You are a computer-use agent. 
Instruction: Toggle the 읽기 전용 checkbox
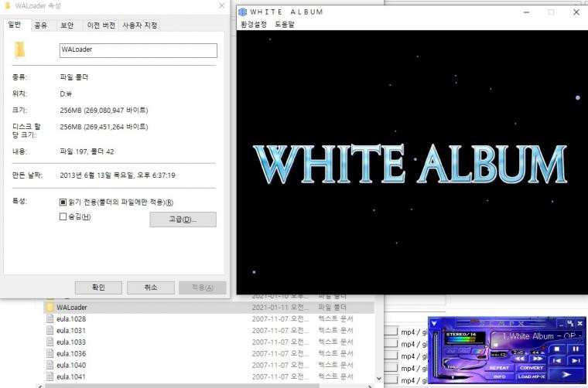63,203
